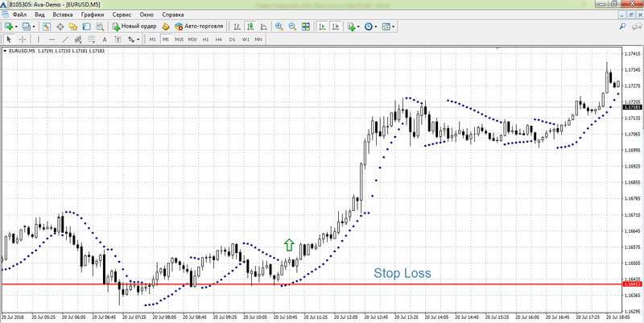Open the Сервис menu
This screenshot has height=323, width=644.
122,14
